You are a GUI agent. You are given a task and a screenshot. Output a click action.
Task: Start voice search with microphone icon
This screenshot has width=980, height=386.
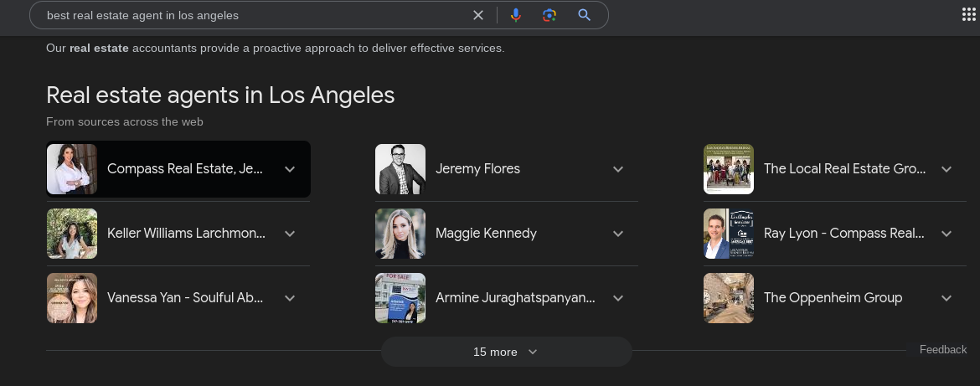[516, 15]
